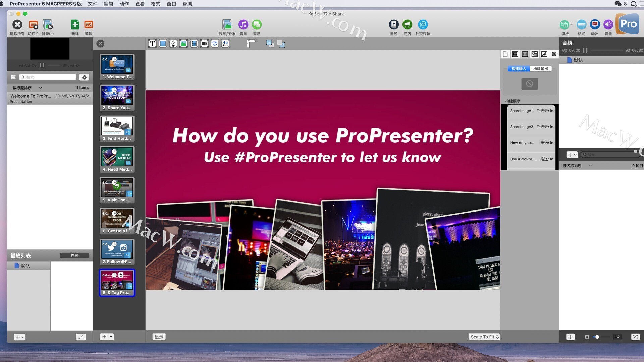The height and width of the screenshot is (362, 644).
Task: Open the 格式 menu in menu bar
Action: (156, 4)
